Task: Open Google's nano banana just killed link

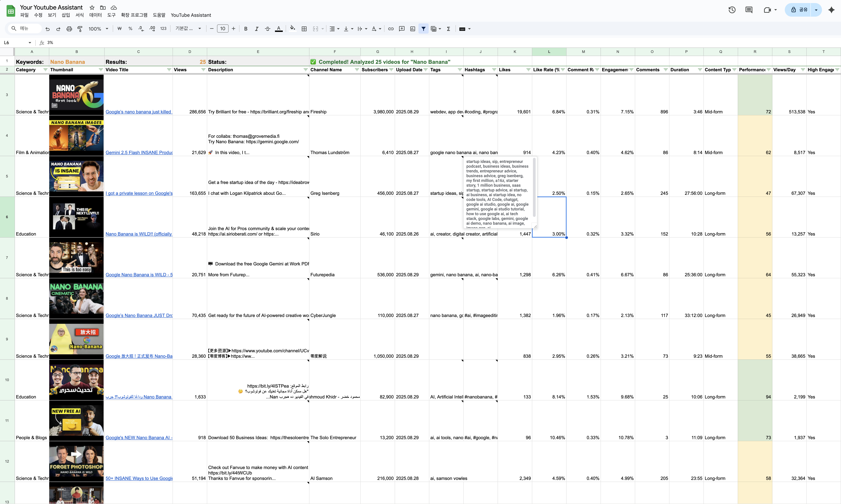Action: [x=138, y=112]
